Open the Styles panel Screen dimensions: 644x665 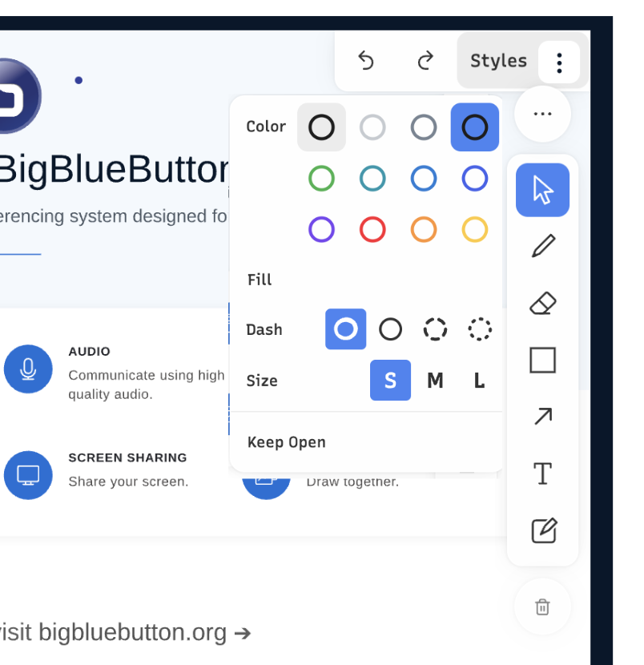498,60
